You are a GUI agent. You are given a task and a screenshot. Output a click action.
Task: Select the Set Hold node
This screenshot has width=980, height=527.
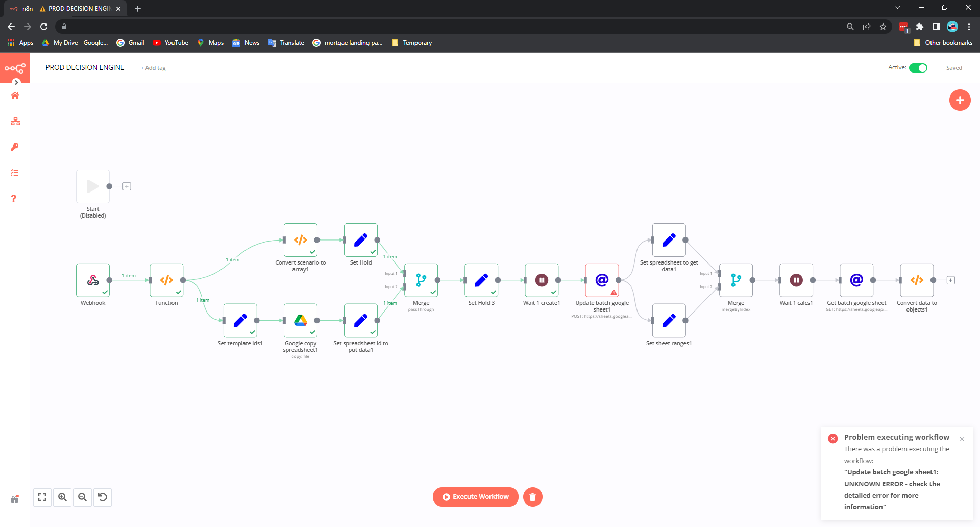click(x=361, y=239)
